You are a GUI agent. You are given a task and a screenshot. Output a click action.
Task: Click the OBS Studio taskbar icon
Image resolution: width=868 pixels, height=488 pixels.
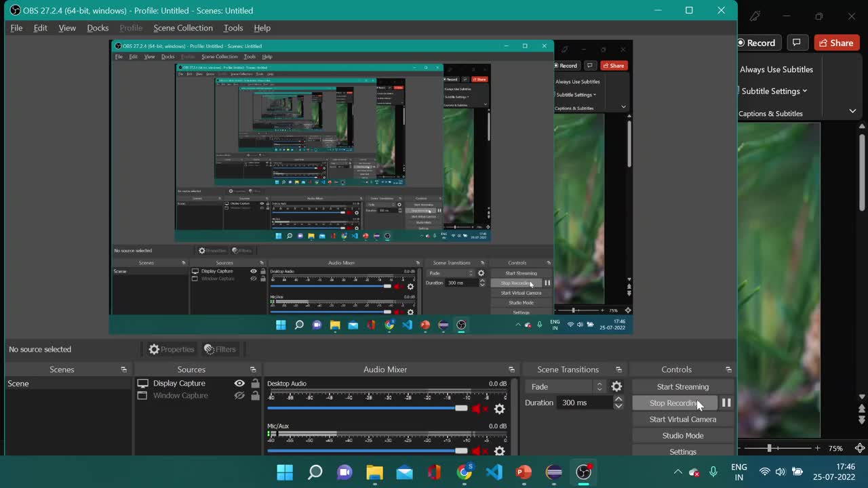(x=584, y=472)
